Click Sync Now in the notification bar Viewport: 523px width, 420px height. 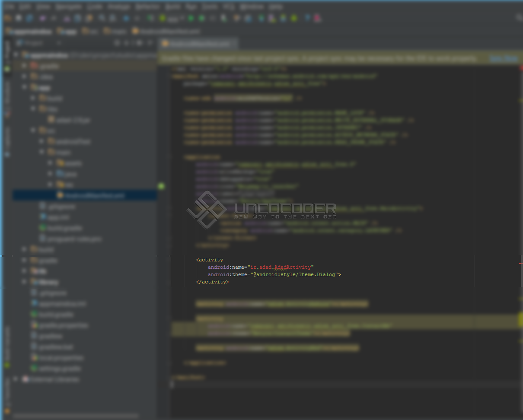coord(504,58)
